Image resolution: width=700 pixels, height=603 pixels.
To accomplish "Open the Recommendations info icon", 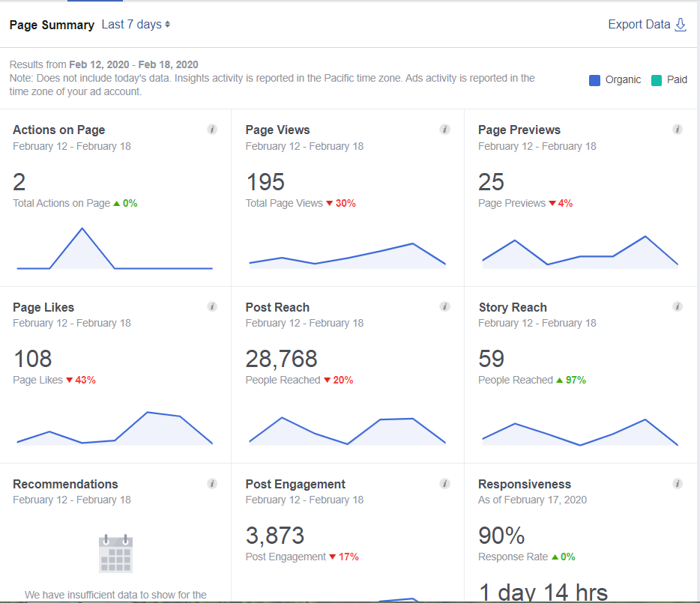I will pos(212,484).
